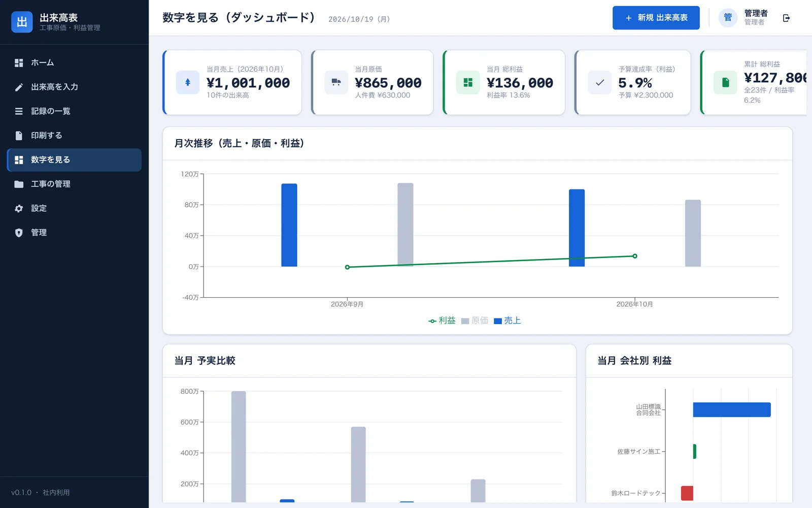This screenshot has height=508, width=812.
Task: Click the blue 売上 bar for 2026年10月
Action: (577, 228)
